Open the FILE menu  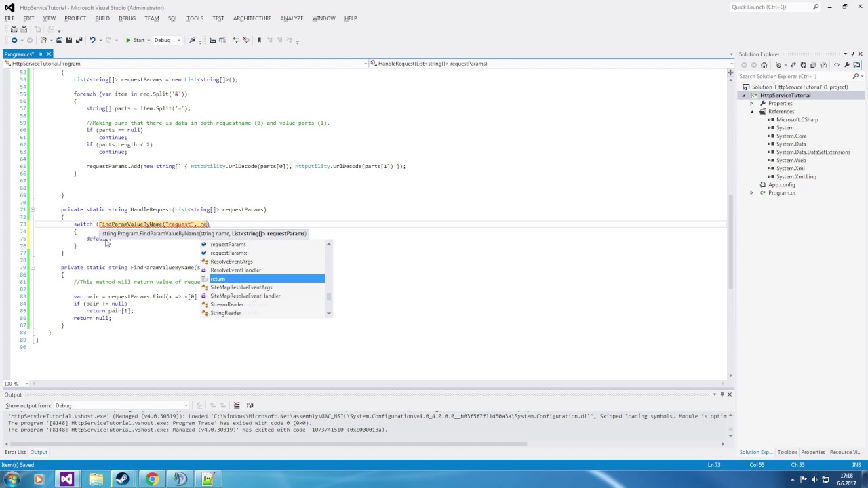click(x=9, y=18)
